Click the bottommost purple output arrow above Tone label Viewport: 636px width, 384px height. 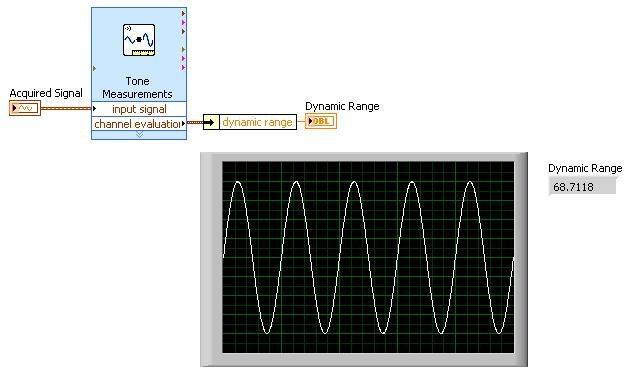[183, 67]
